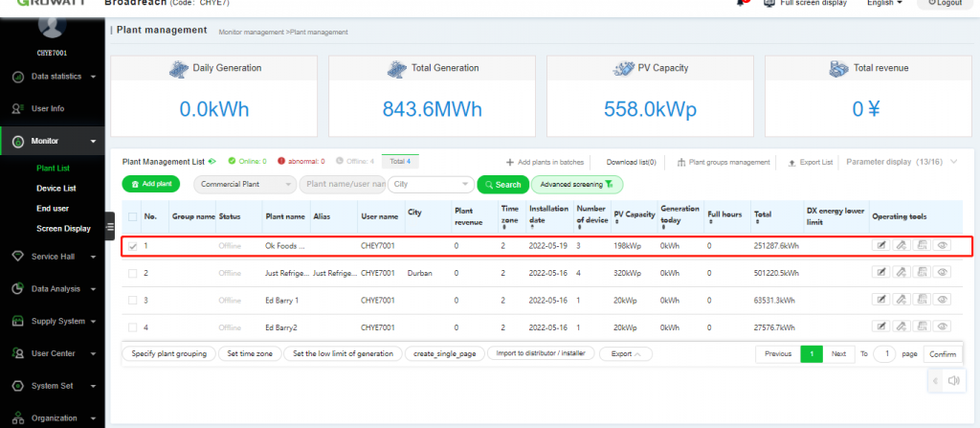Screen dimensions: 980x428
Task: Open the Export dropdown button
Action: [626, 354]
